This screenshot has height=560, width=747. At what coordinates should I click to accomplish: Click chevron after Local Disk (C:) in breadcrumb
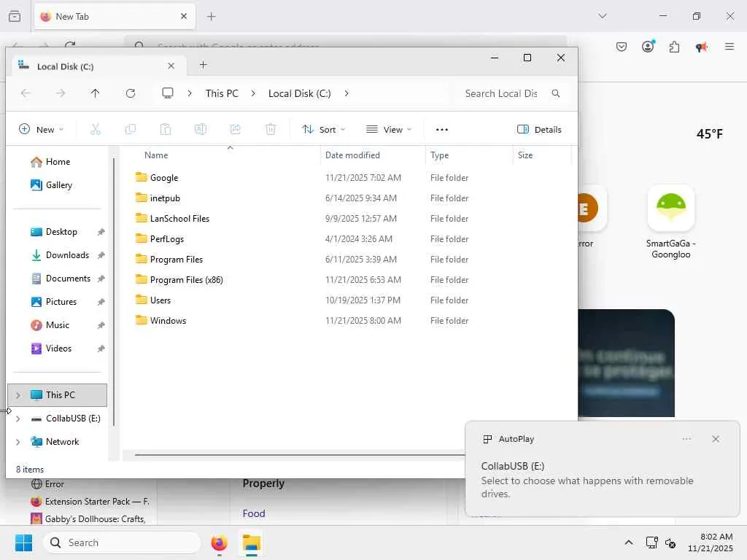347,93
